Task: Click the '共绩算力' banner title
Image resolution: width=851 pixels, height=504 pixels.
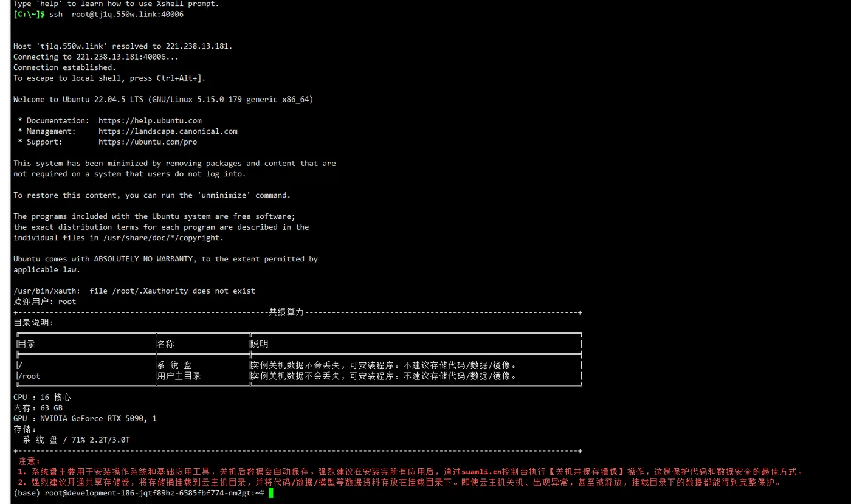Action: coord(286,312)
